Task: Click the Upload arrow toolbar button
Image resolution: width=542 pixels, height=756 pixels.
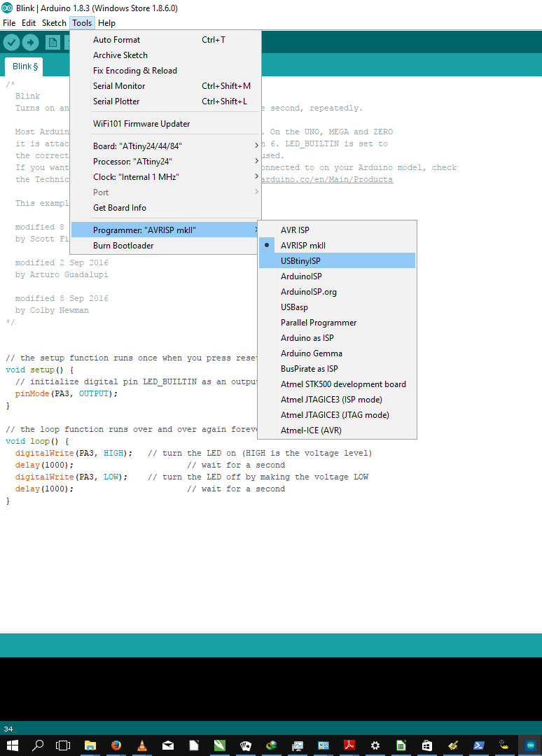Action: coord(30,43)
